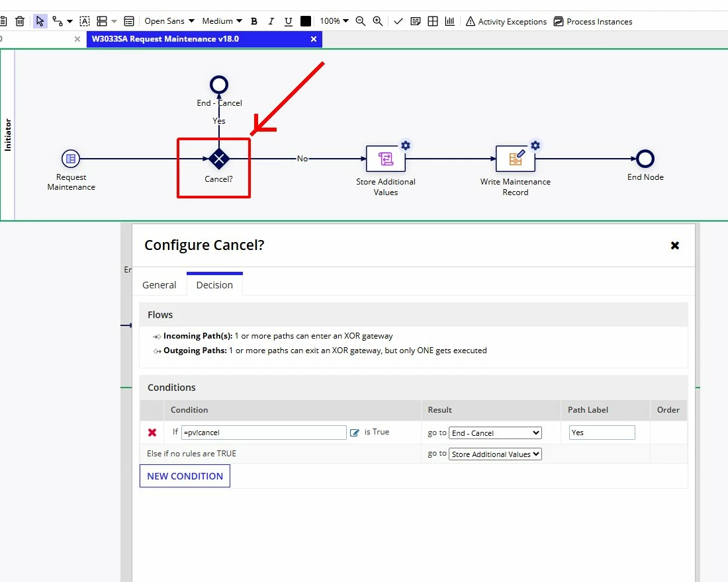Click the zoom in magnifier icon

pos(378,21)
